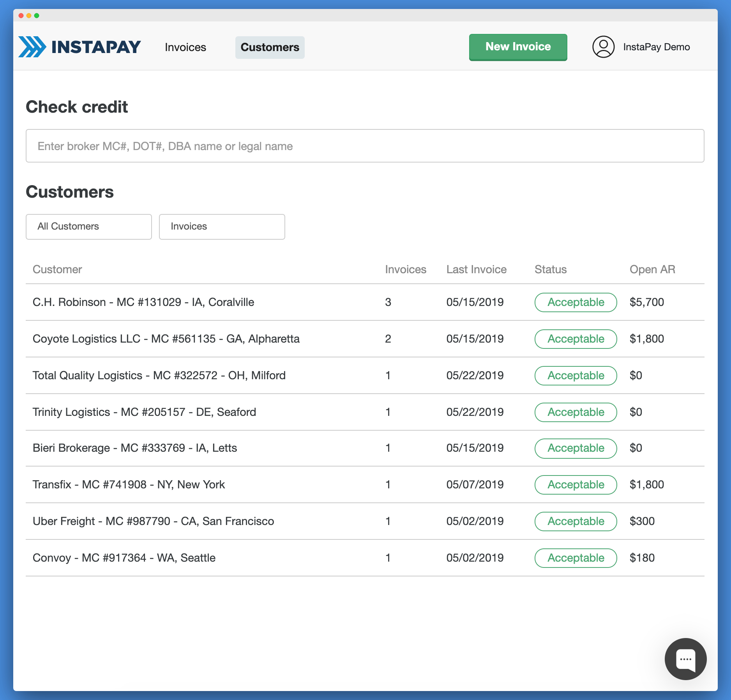Open the user profile avatar icon
The width and height of the screenshot is (731, 700).
[x=603, y=47]
